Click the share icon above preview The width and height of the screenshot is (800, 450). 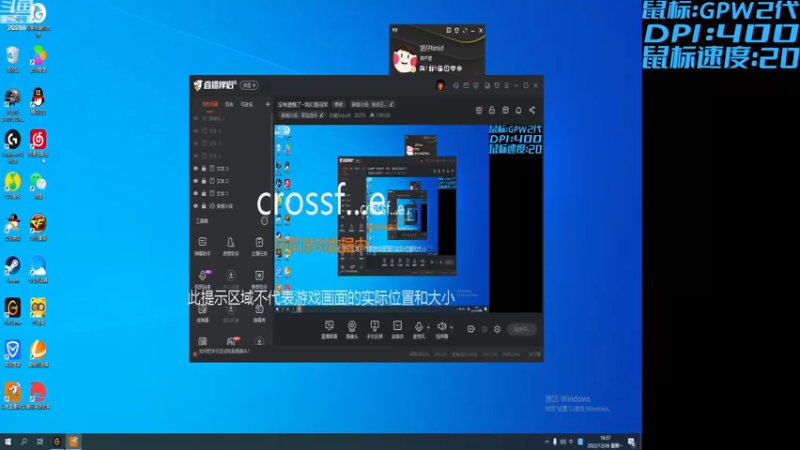(x=532, y=110)
